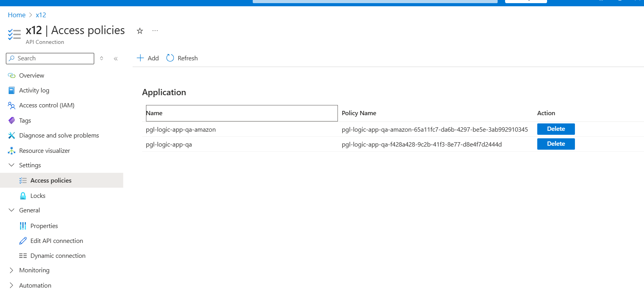644x297 pixels.
Task: Click policy name ending in d8e4f7d2444d
Action: click(x=421, y=144)
